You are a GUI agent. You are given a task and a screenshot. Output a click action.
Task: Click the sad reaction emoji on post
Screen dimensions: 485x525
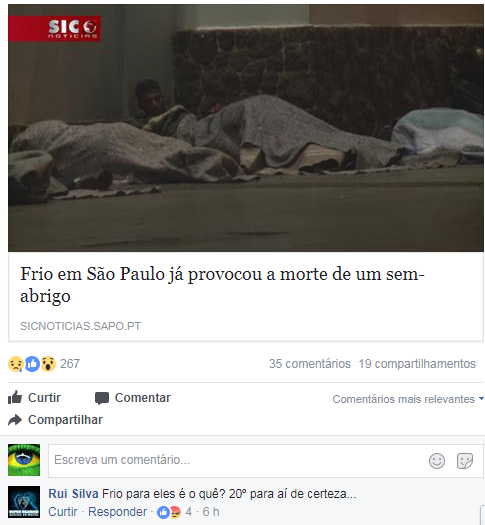[16, 364]
